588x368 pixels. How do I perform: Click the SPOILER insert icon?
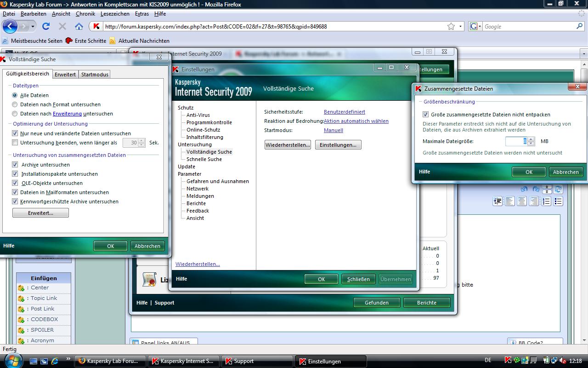pos(21,330)
